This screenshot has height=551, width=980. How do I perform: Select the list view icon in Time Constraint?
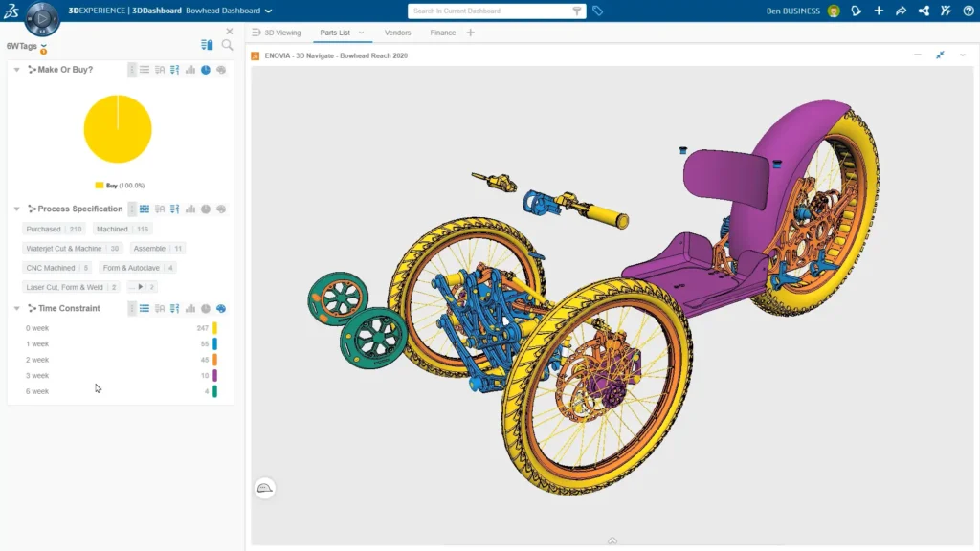[x=146, y=308]
